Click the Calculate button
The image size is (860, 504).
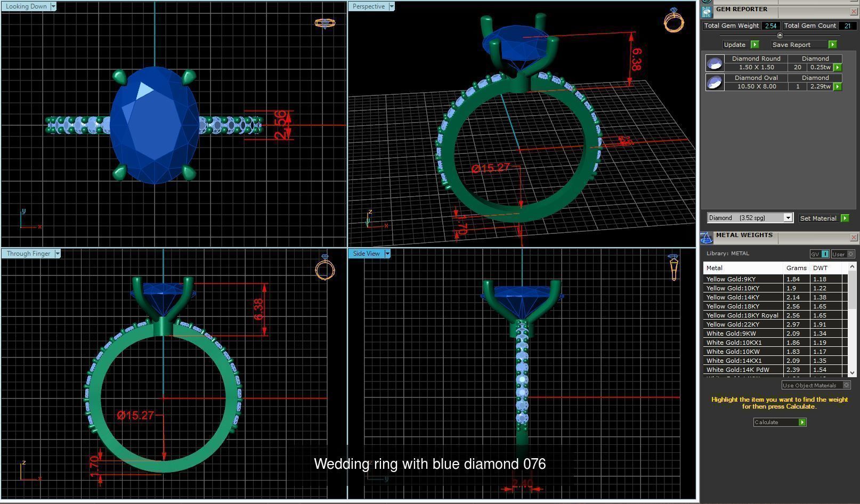pos(780,422)
